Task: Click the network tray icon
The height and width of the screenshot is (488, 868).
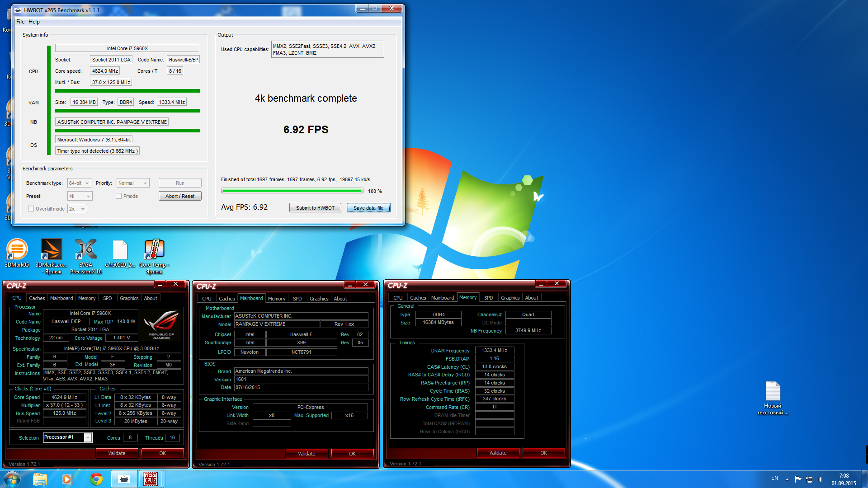Action: coord(809,479)
